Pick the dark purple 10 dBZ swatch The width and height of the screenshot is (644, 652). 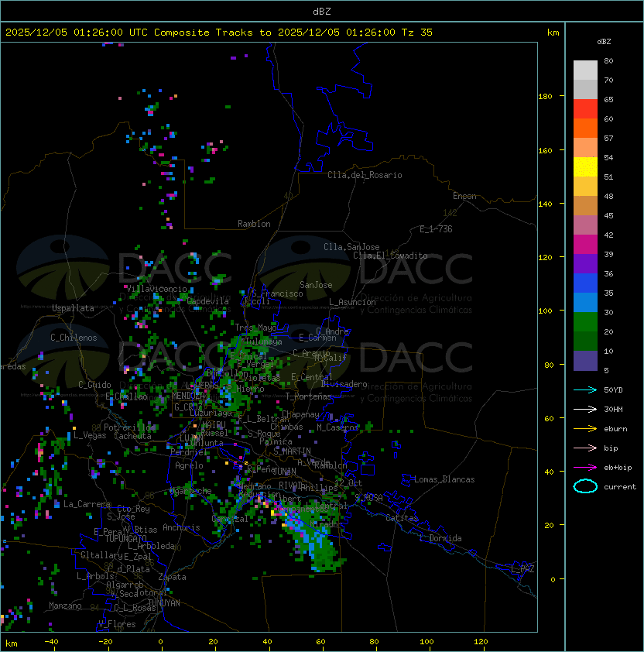pos(585,361)
